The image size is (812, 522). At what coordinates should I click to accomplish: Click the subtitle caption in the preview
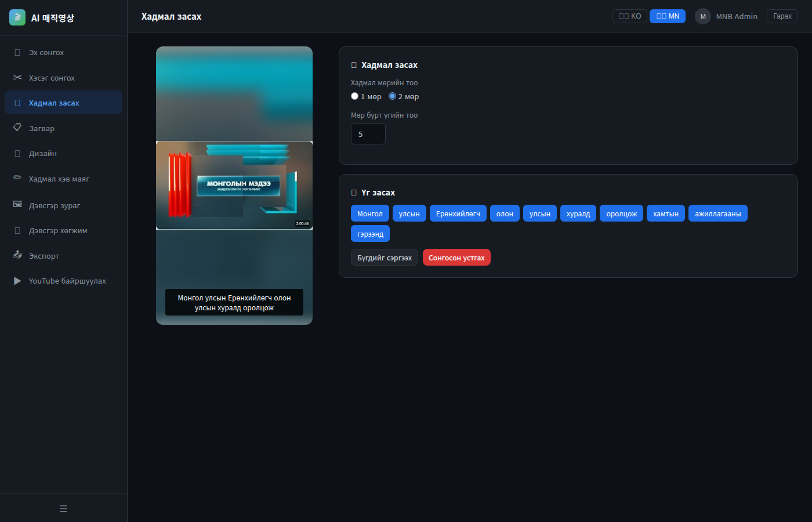(234, 302)
